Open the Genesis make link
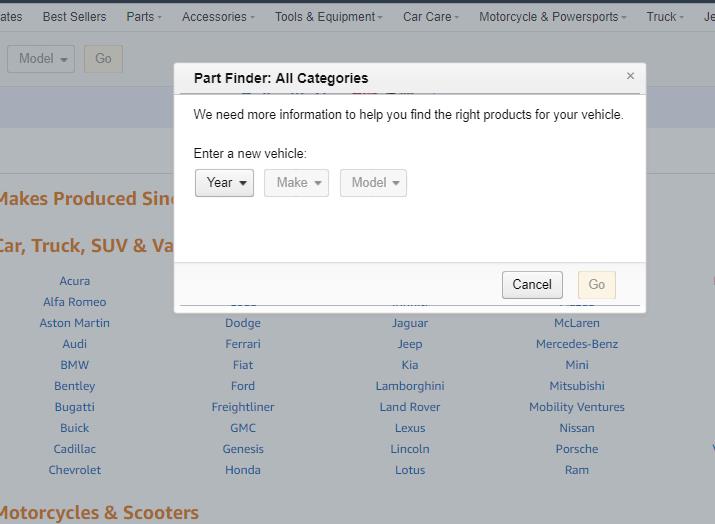Screen dimensions: 715x524 tap(243, 449)
